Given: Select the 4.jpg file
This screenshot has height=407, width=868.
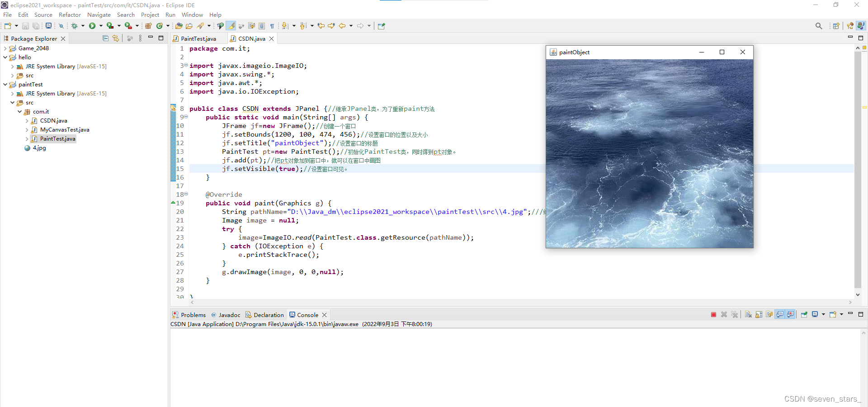Looking at the screenshot, I should click(x=35, y=148).
